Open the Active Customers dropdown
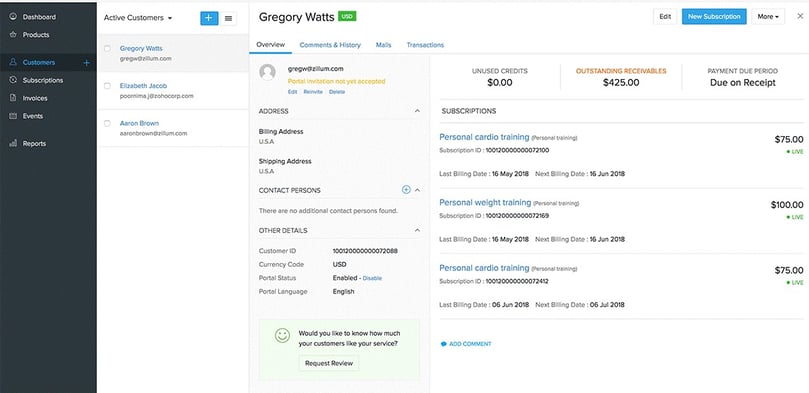Image resolution: width=809 pixels, height=393 pixels. pos(138,18)
